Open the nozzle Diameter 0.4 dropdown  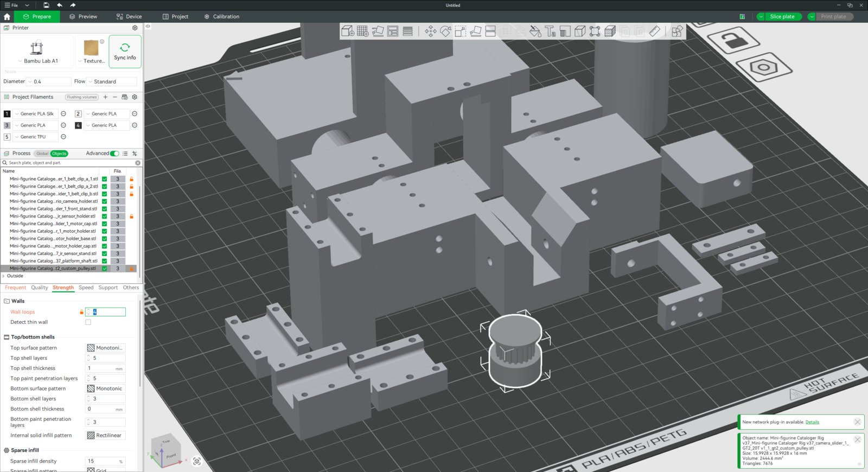[x=49, y=82]
